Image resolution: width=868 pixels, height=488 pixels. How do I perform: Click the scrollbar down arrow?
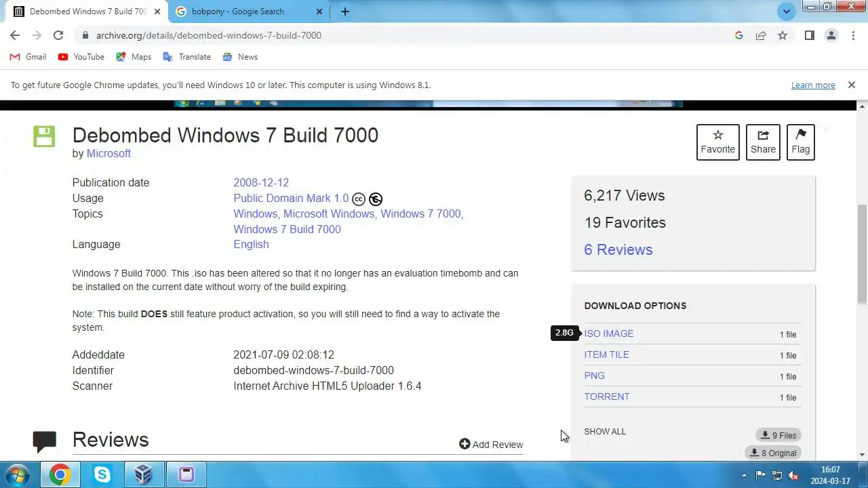coord(863,455)
